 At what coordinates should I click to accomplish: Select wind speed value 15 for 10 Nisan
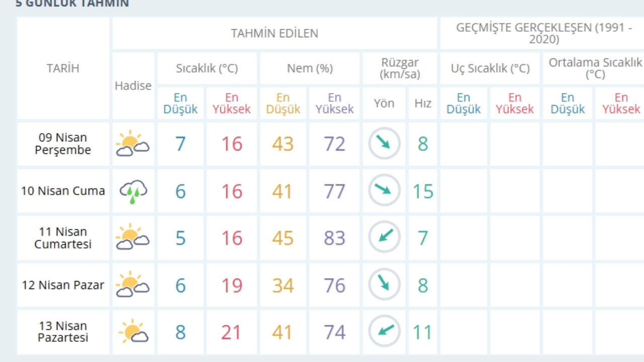[423, 192]
